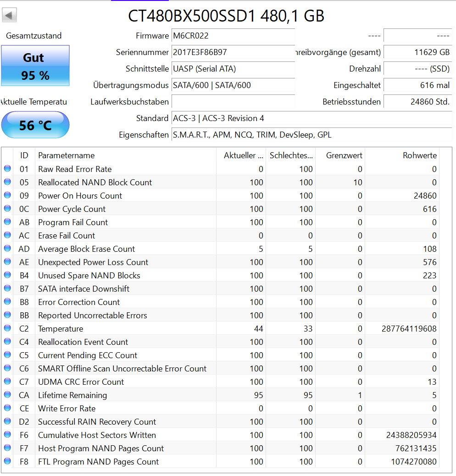This screenshot has width=456, height=476.
Task: Click the Drehzahl value ---- (SSD)
Action: 418,69
